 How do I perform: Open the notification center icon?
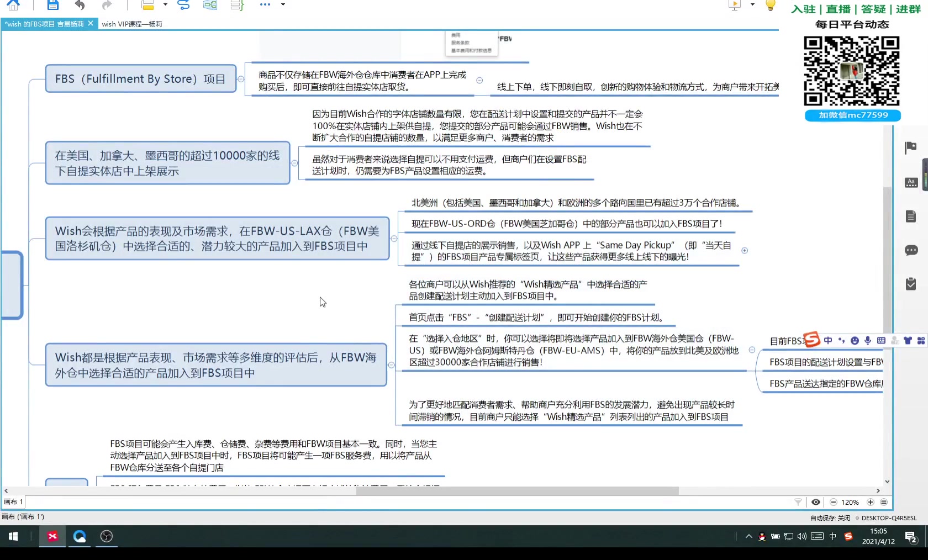[911, 536]
